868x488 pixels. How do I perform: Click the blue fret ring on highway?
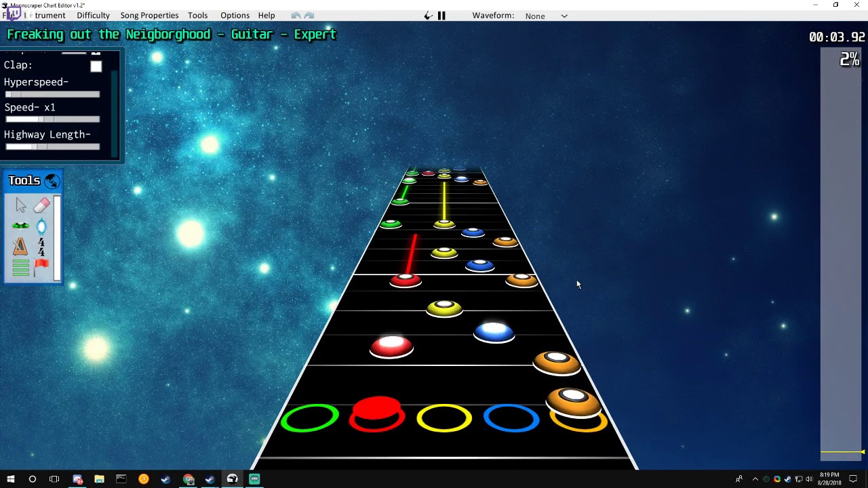(511, 418)
